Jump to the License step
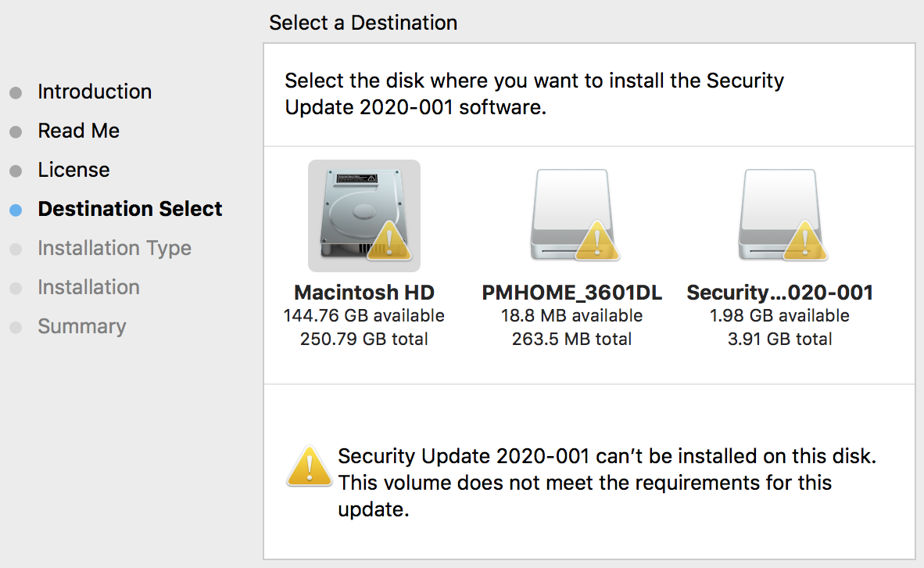924x568 pixels. (x=73, y=170)
